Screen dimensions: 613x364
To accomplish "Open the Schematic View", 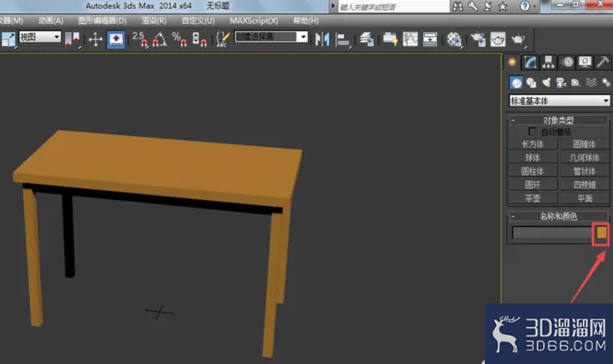I will (430, 39).
